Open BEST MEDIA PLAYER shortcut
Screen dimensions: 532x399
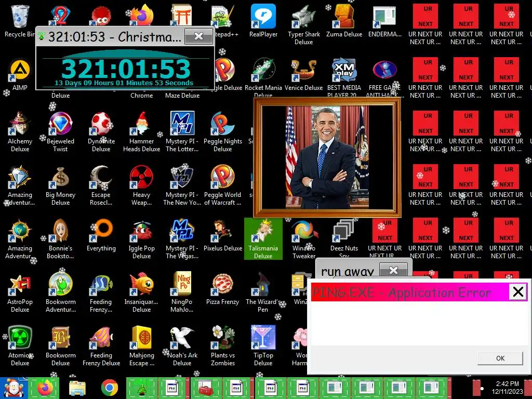coord(344,77)
